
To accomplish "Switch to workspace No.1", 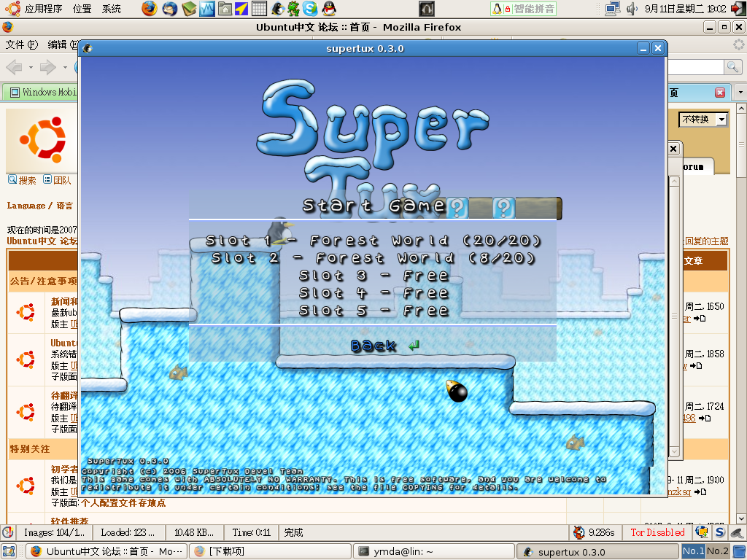I will (x=693, y=551).
